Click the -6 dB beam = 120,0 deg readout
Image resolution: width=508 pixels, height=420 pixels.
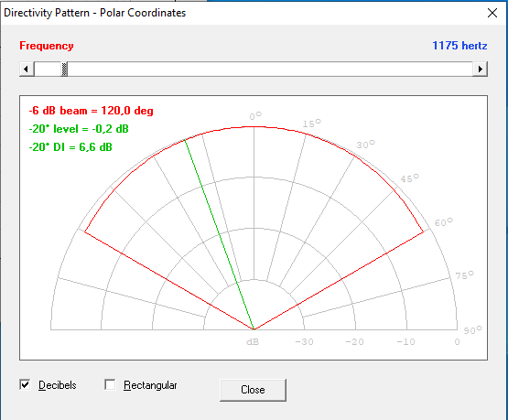tap(91, 111)
